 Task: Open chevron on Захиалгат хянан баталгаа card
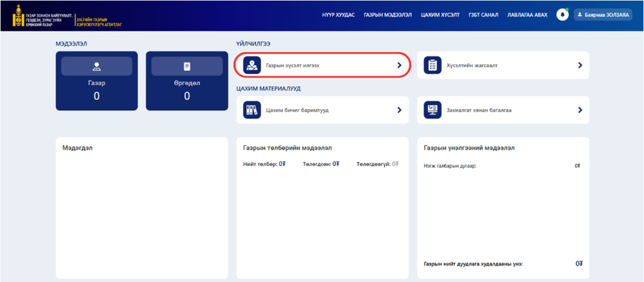coord(580,110)
